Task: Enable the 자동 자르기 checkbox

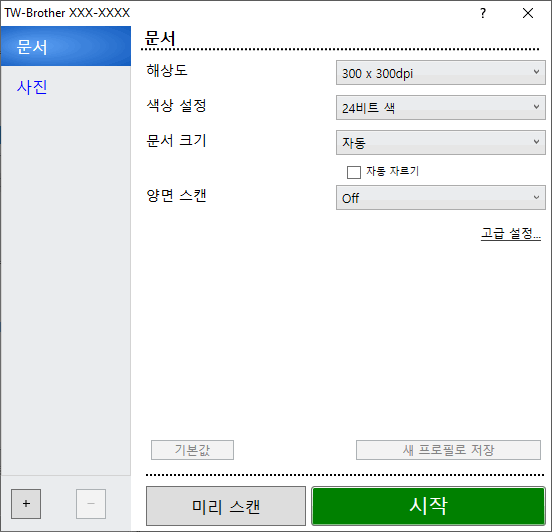Action: point(354,172)
